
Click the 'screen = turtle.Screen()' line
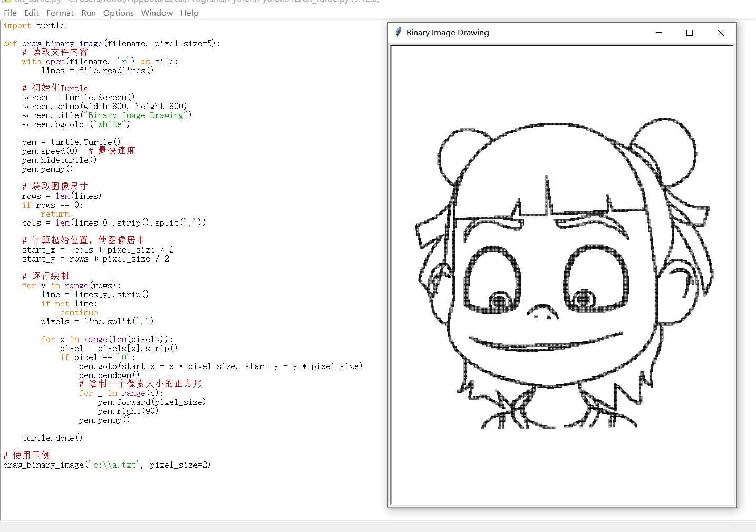point(78,98)
